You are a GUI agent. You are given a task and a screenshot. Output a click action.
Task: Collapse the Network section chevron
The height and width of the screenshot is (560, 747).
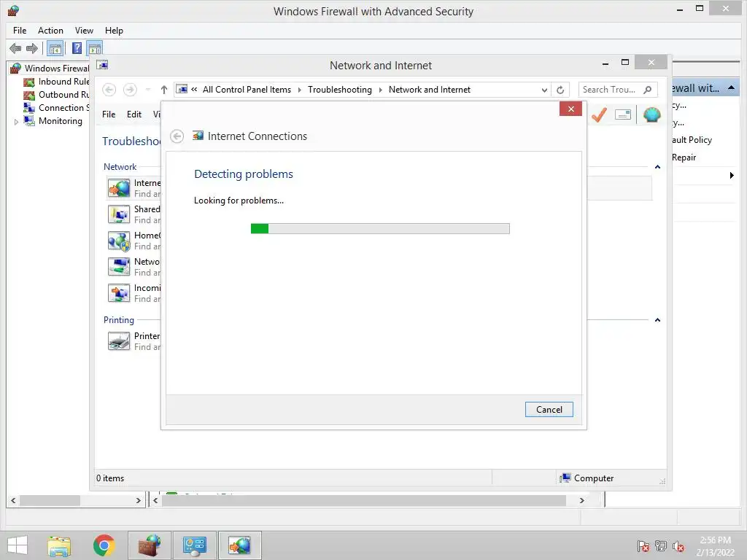[657, 167]
